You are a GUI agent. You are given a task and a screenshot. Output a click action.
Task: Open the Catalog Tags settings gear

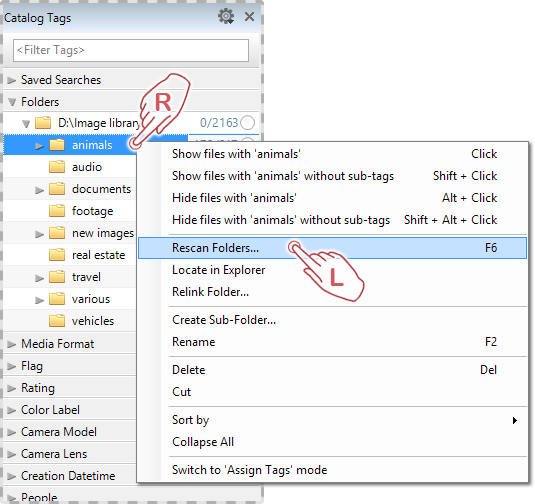pos(226,16)
